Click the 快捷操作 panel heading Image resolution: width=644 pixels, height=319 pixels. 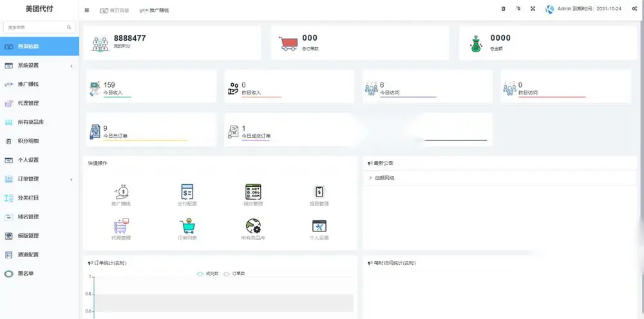[98, 163]
